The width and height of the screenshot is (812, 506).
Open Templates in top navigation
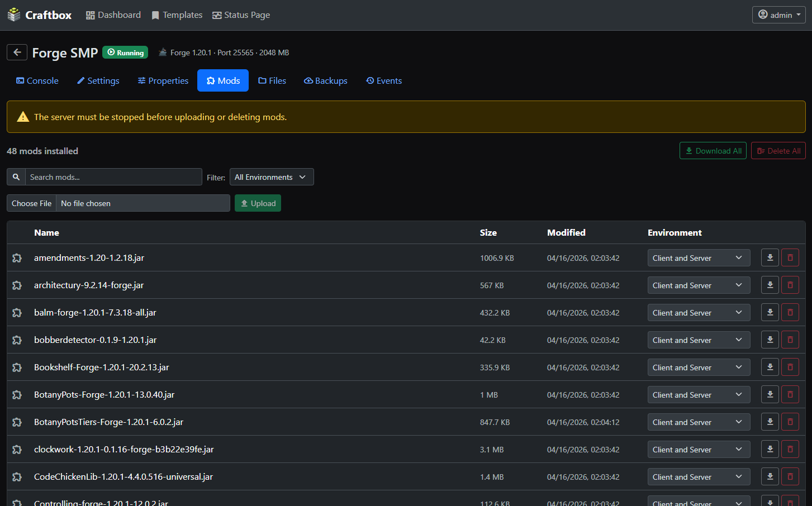coord(177,15)
